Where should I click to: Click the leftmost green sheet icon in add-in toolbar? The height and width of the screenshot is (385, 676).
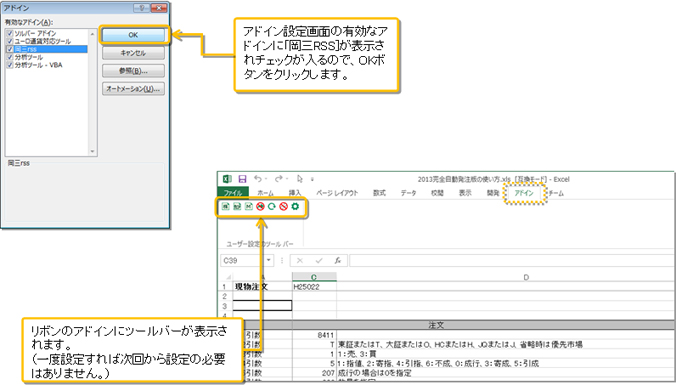click(x=225, y=207)
